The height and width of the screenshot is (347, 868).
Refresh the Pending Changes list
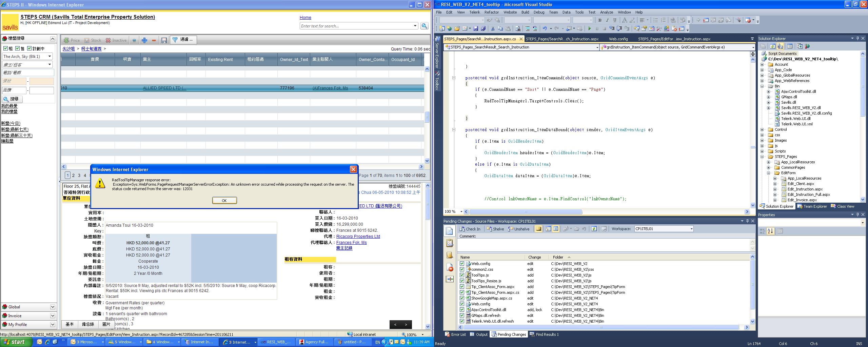pos(594,229)
